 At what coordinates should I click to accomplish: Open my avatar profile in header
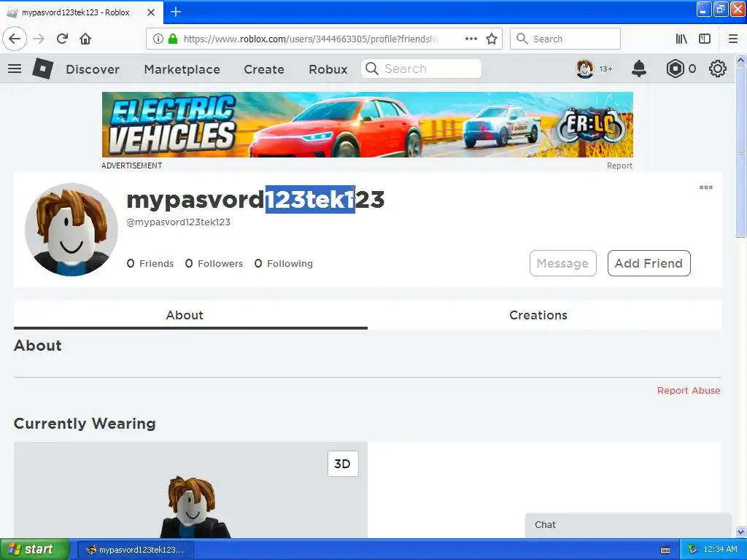click(585, 69)
